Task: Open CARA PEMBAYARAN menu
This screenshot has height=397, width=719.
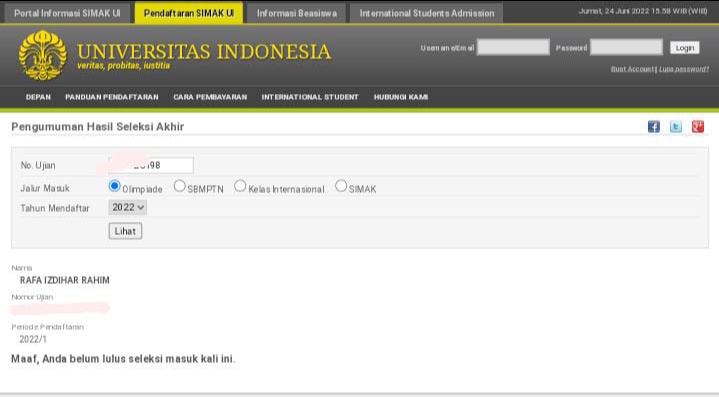Action: pos(210,97)
